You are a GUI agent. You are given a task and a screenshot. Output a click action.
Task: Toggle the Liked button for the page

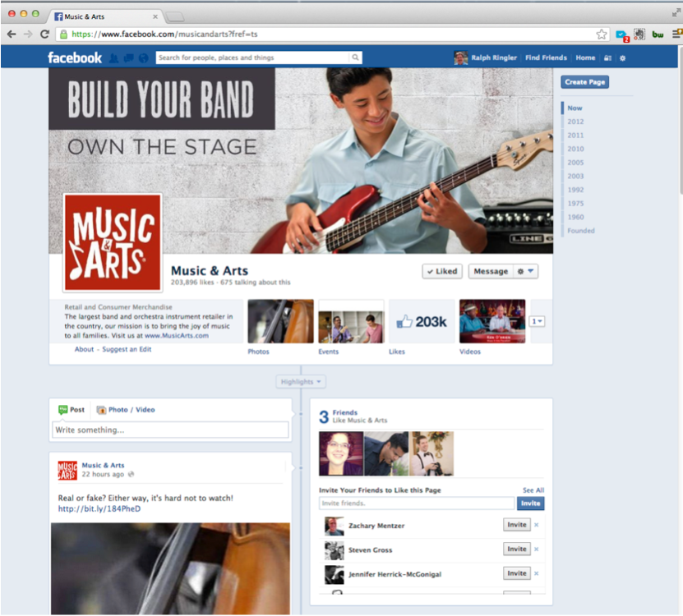[441, 271]
